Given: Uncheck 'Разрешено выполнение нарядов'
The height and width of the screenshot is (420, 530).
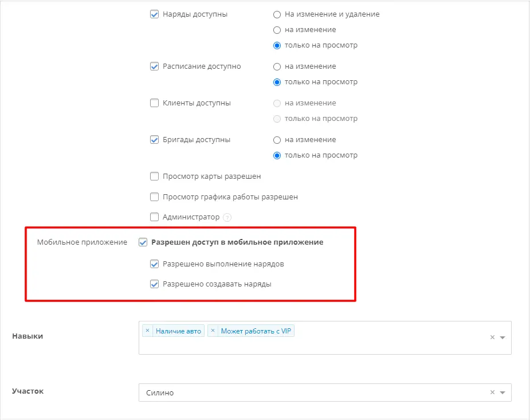Looking at the screenshot, I should tap(154, 264).
